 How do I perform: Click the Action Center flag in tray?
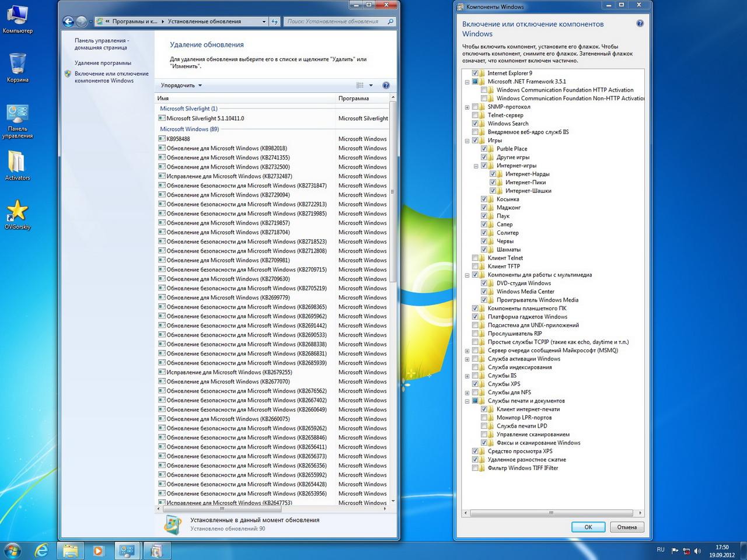(675, 550)
